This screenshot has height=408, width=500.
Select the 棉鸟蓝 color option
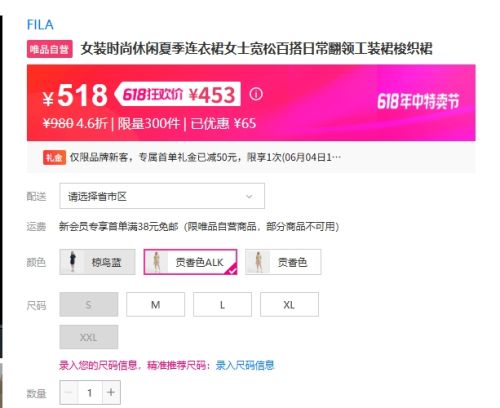coord(97,262)
